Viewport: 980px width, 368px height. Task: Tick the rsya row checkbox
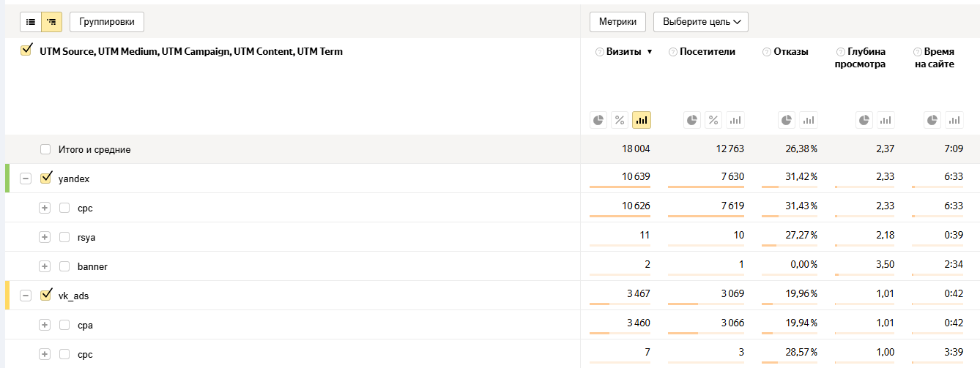64,237
